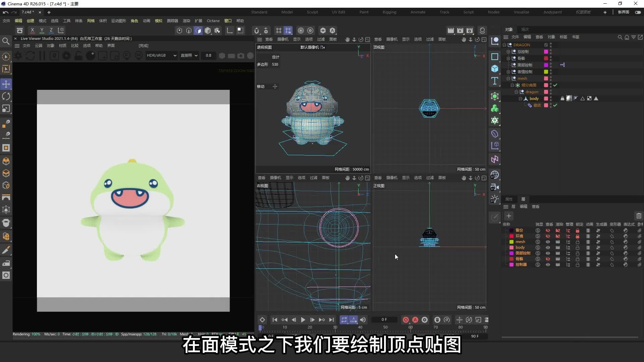
Task: Click the 0.8 gamma field in Live Viewer
Action: point(209,55)
